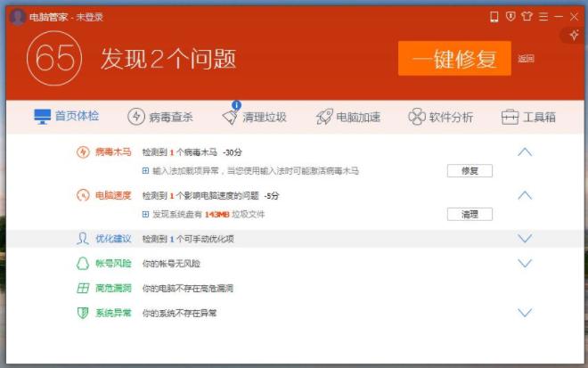This screenshot has width=588, height=368.
Task: Expand the 优化建议 section arrow
Action: [x=525, y=238]
